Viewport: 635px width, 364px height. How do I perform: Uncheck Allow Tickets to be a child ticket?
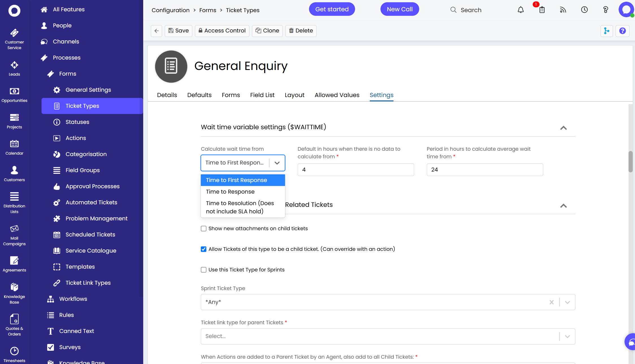click(x=204, y=249)
